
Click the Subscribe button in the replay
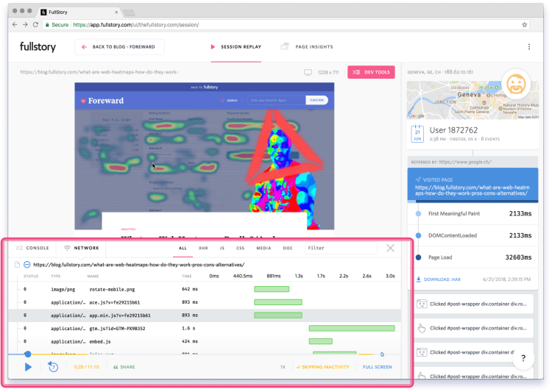[316, 100]
